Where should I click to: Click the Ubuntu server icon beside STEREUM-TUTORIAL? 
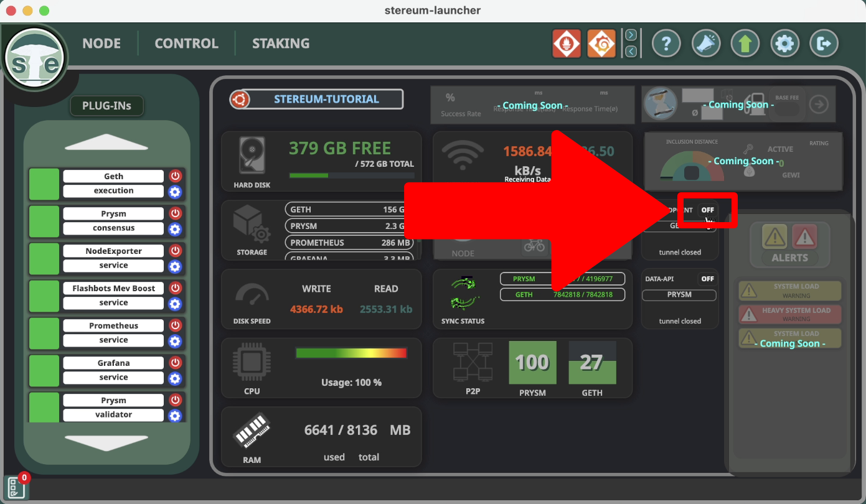(x=240, y=100)
